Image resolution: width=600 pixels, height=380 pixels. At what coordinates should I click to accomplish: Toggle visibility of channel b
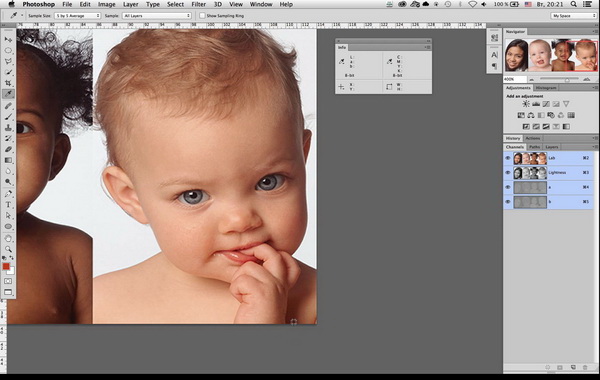(x=508, y=202)
